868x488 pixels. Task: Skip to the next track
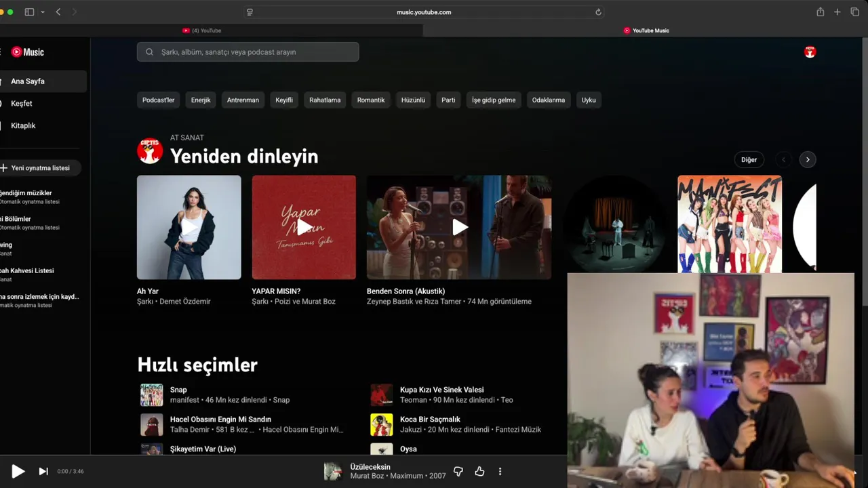point(43,471)
